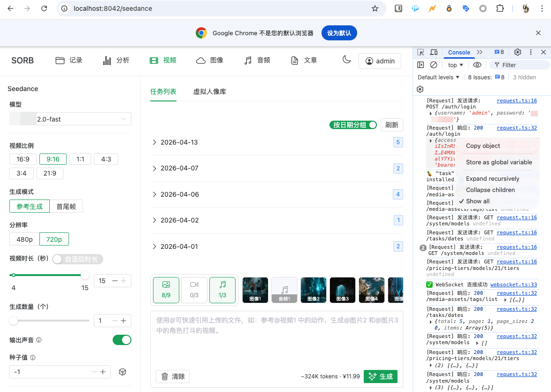Click the 生成数量 slider handle
The image size is (551, 392).
pos(14,321)
